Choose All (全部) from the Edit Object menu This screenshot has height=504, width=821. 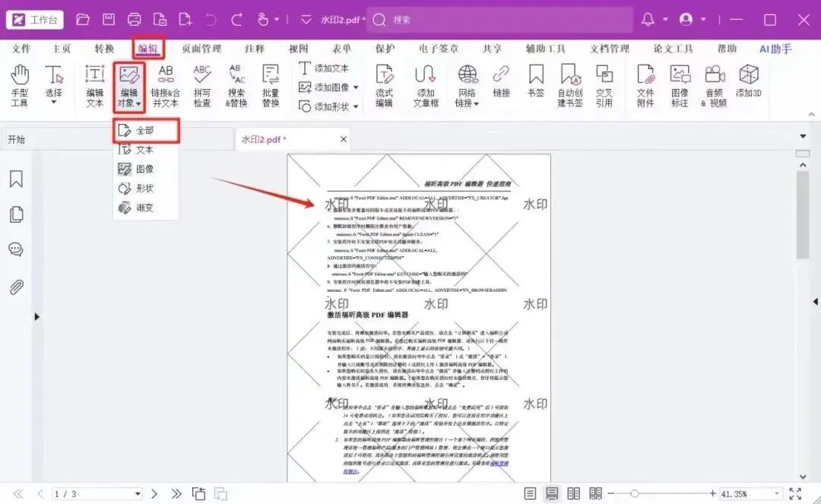pyautogui.click(x=147, y=130)
